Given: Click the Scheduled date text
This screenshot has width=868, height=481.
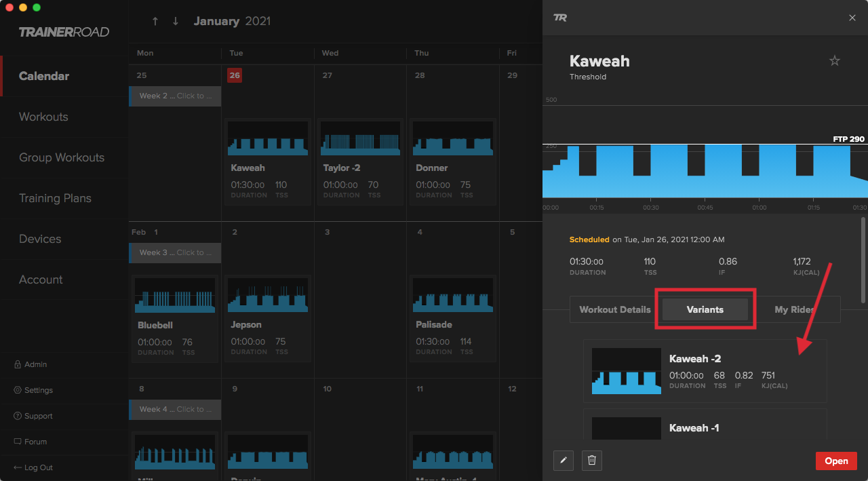Looking at the screenshot, I should [x=647, y=239].
